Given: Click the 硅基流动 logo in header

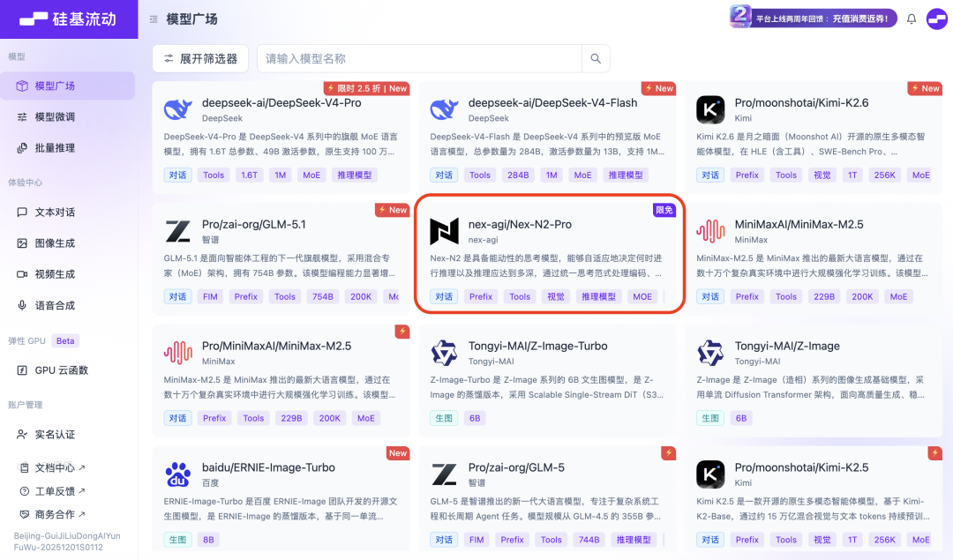Looking at the screenshot, I should [68, 19].
